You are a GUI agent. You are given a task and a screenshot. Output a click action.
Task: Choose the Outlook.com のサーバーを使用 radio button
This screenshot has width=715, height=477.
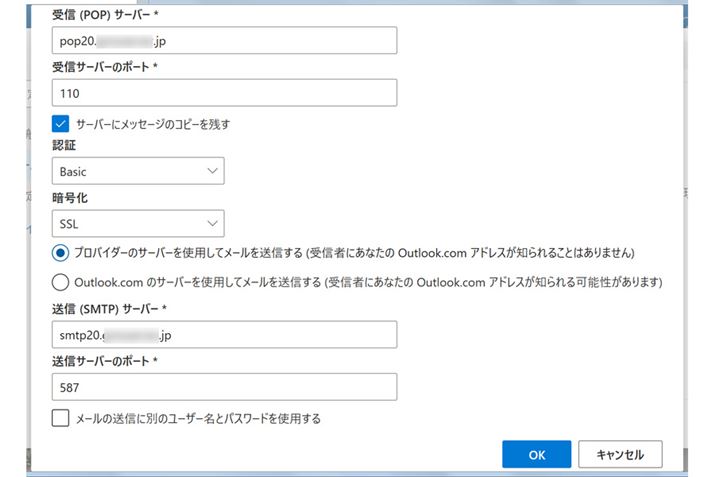(x=61, y=282)
